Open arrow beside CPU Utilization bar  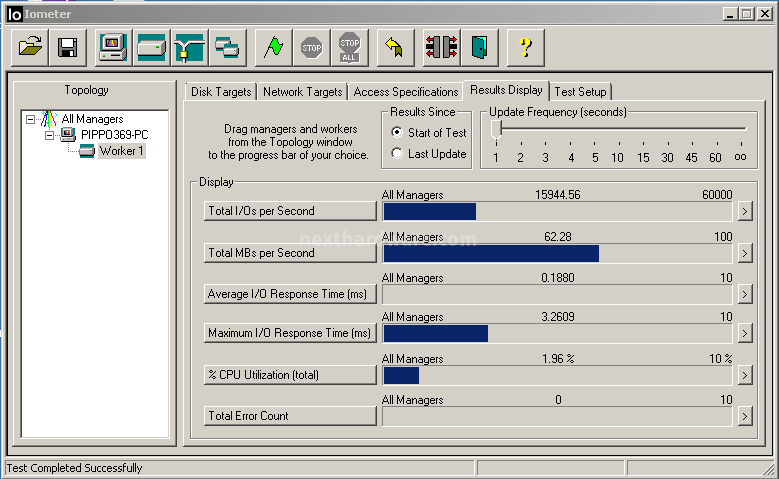744,376
